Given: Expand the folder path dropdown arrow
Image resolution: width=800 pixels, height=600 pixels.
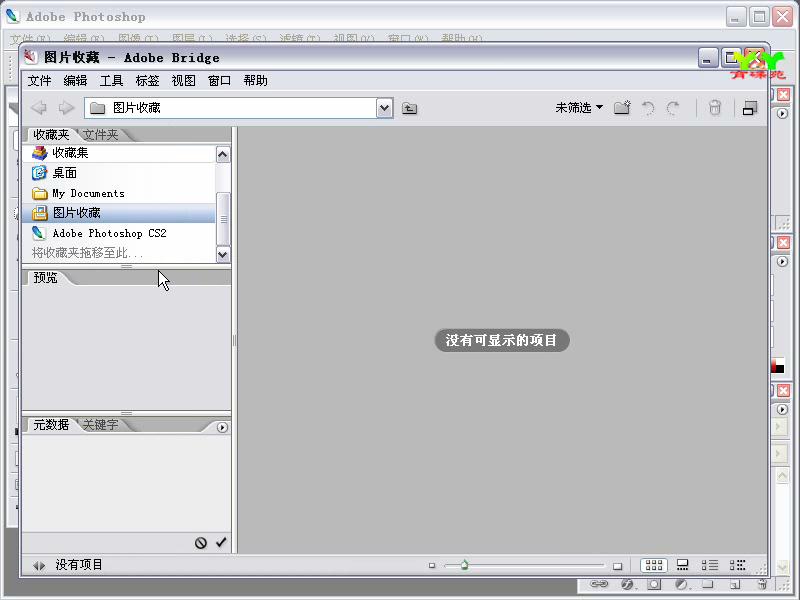Looking at the screenshot, I should pyautogui.click(x=385, y=108).
